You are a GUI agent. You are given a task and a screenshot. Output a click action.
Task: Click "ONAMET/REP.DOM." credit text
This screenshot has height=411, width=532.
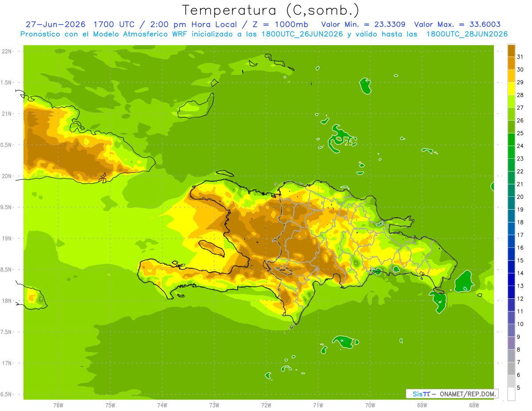tap(468, 394)
